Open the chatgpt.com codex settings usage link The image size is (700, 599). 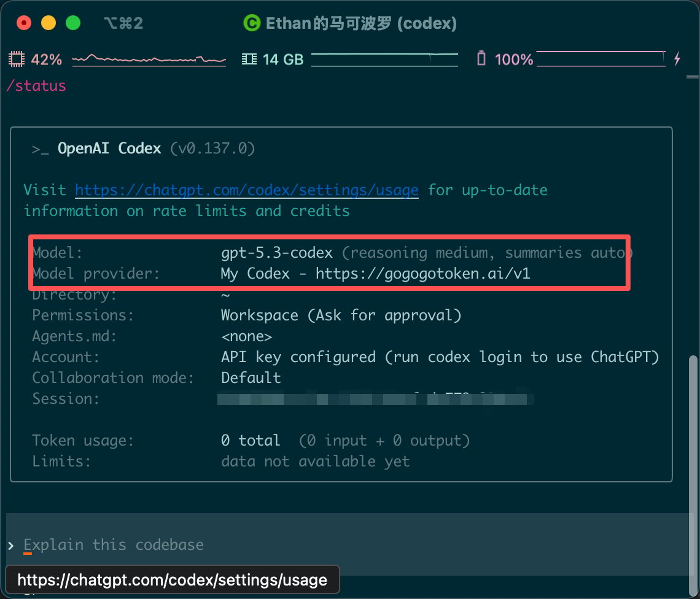[x=247, y=190]
